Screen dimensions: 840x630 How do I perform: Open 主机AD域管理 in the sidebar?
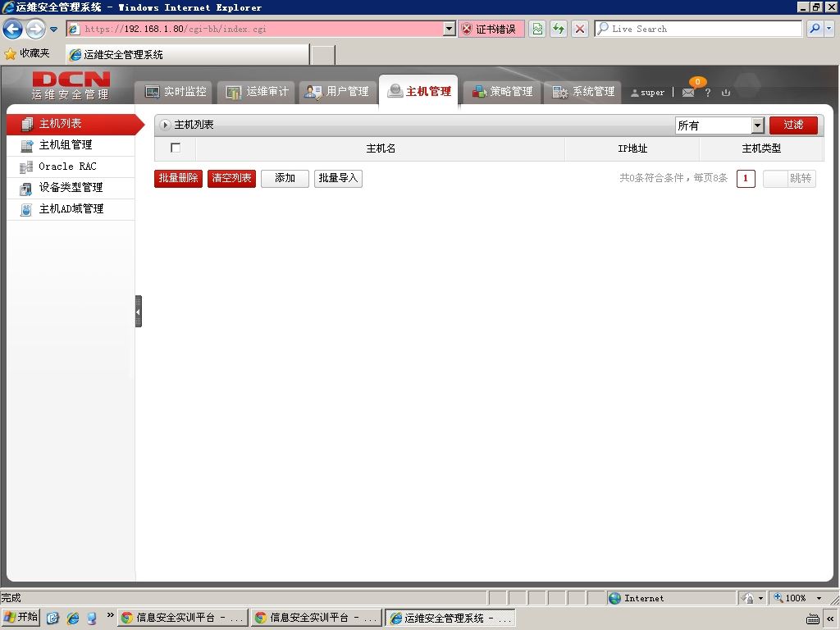[71, 209]
